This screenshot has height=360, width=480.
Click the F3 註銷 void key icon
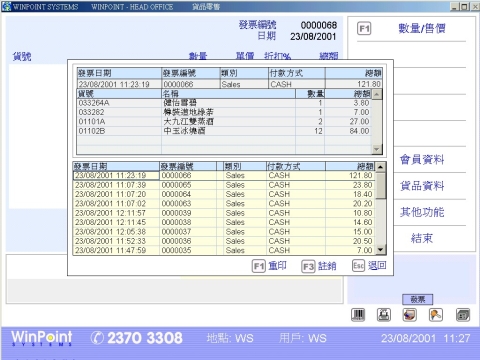[x=308, y=266]
